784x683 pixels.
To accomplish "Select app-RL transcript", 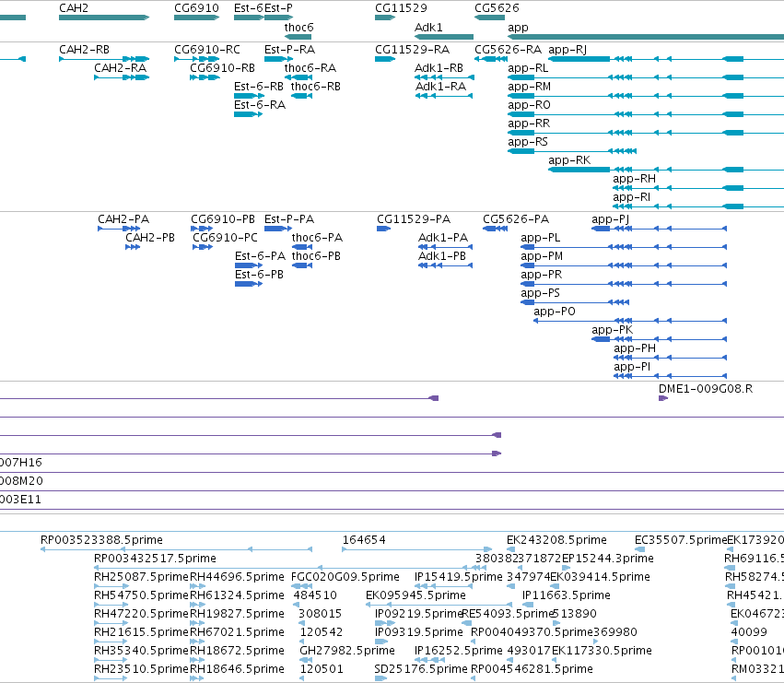I will (646, 77).
